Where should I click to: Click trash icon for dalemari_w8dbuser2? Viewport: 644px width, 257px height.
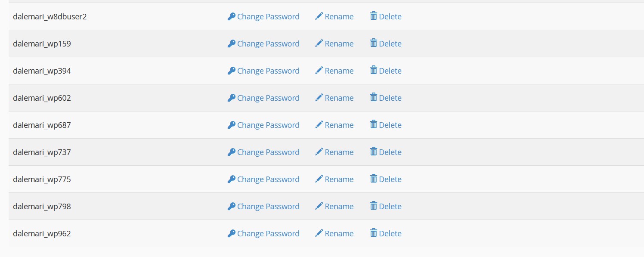(x=374, y=16)
